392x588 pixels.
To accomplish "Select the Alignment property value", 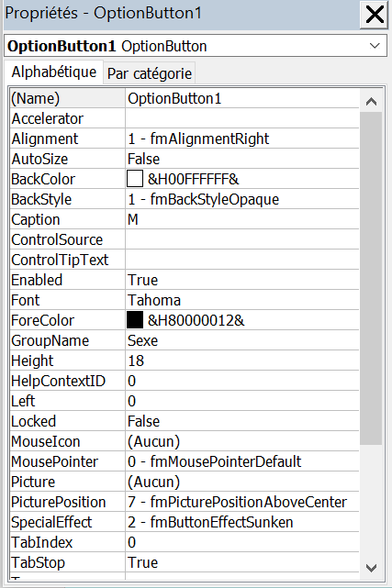I will coord(242,139).
